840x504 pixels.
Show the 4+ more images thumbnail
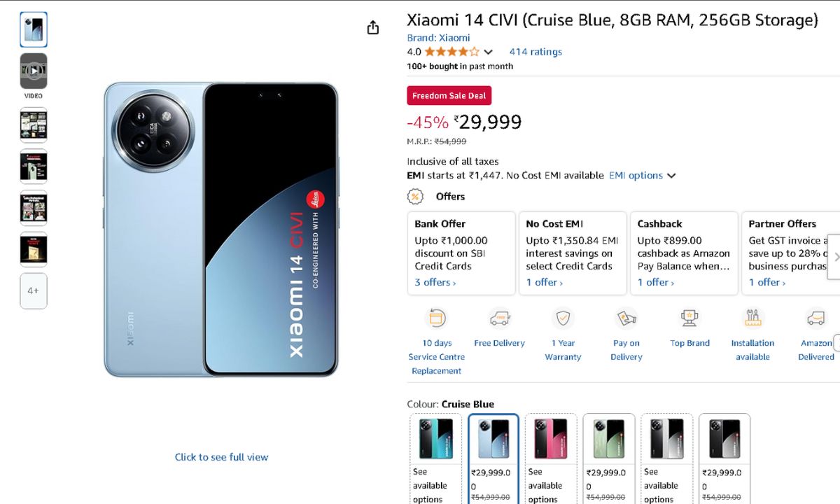click(34, 290)
